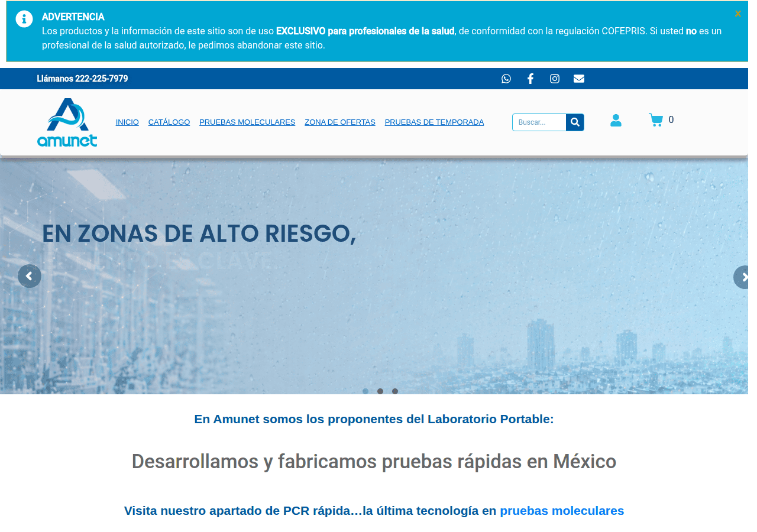Click the 'EN ZONAS DE ALTO RIESGO' slide heading

click(x=199, y=234)
